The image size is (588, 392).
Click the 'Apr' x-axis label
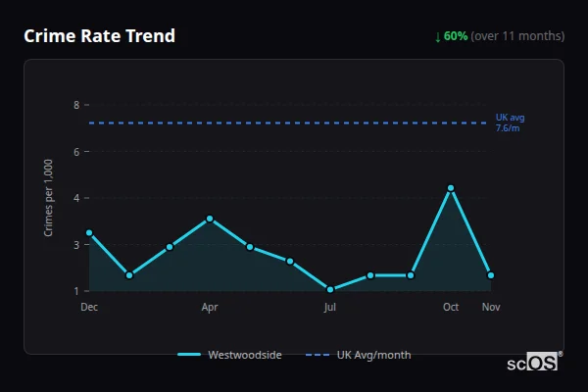(x=210, y=307)
